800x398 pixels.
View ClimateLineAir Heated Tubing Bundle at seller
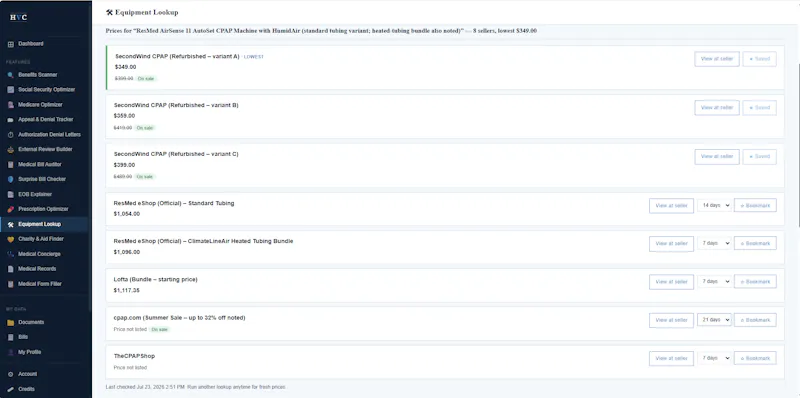pos(671,244)
